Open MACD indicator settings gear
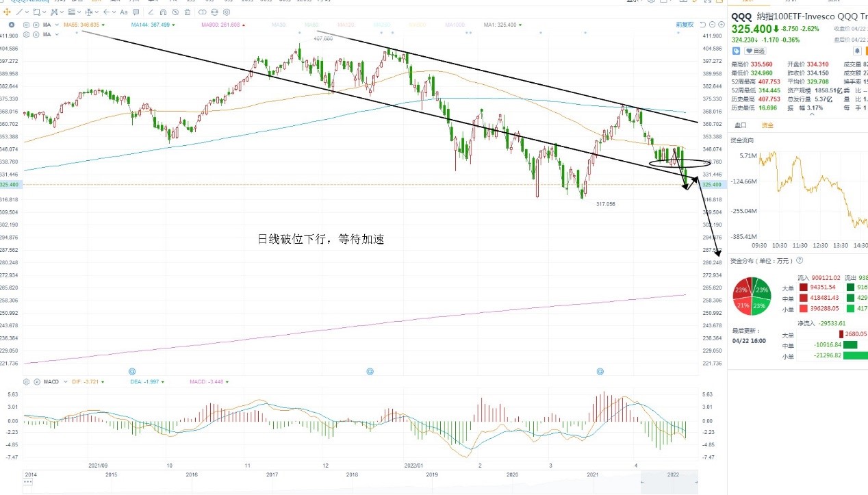Image resolution: width=868 pixels, height=495 pixels. tap(26, 381)
